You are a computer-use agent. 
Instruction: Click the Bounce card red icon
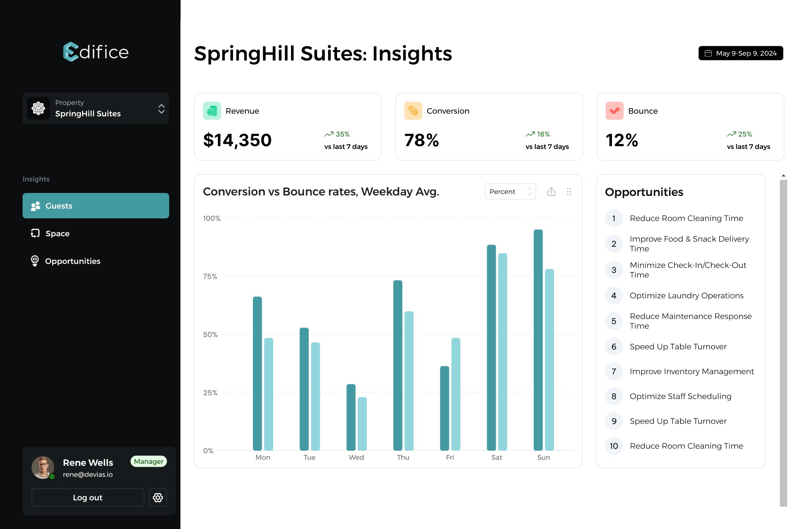(614, 111)
